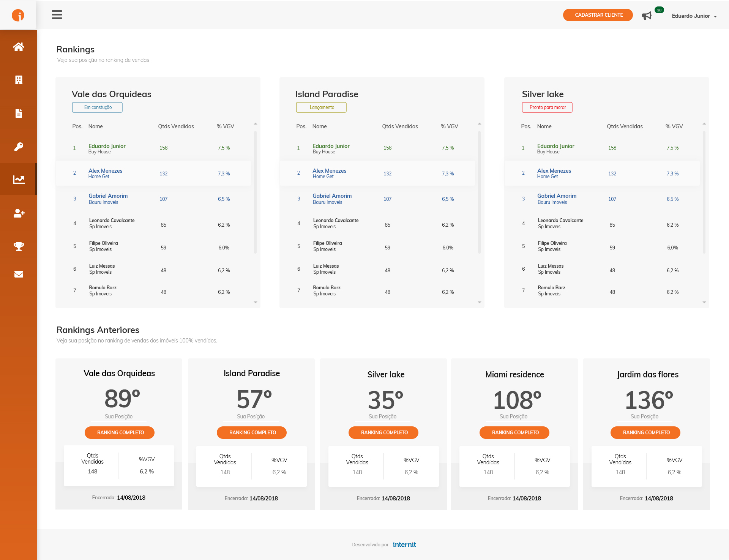729x560 pixels.
Task: Click the Cadastrar Cliente button
Action: pos(598,15)
